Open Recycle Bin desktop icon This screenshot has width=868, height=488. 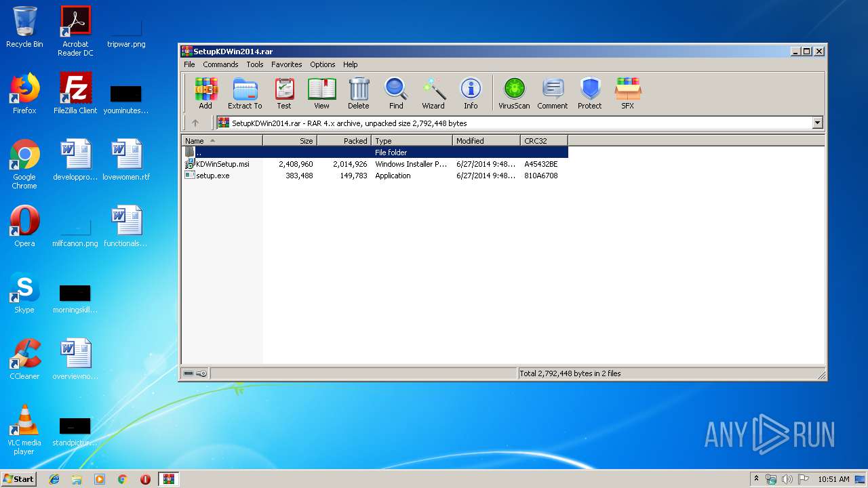[24, 27]
